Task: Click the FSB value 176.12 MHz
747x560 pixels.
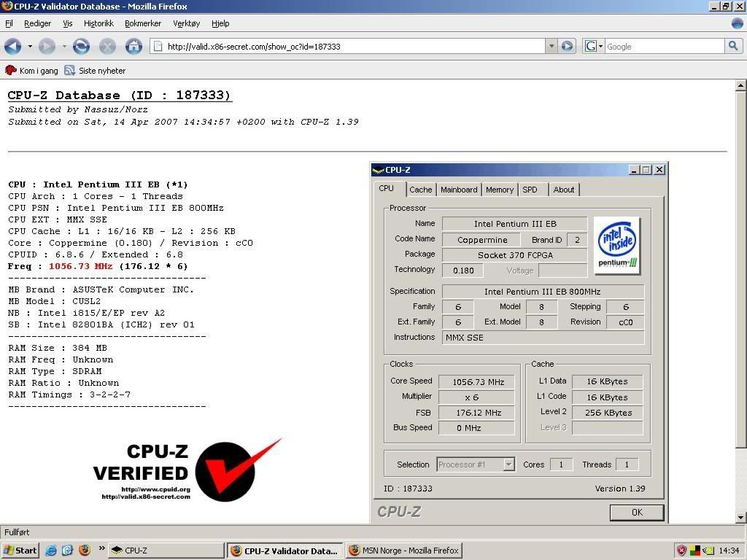Action: click(478, 413)
